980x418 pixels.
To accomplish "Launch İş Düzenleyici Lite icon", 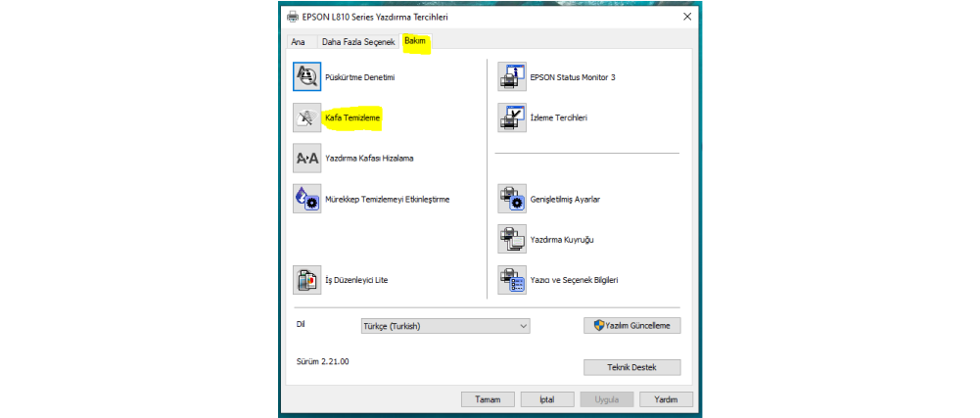I will [307, 280].
